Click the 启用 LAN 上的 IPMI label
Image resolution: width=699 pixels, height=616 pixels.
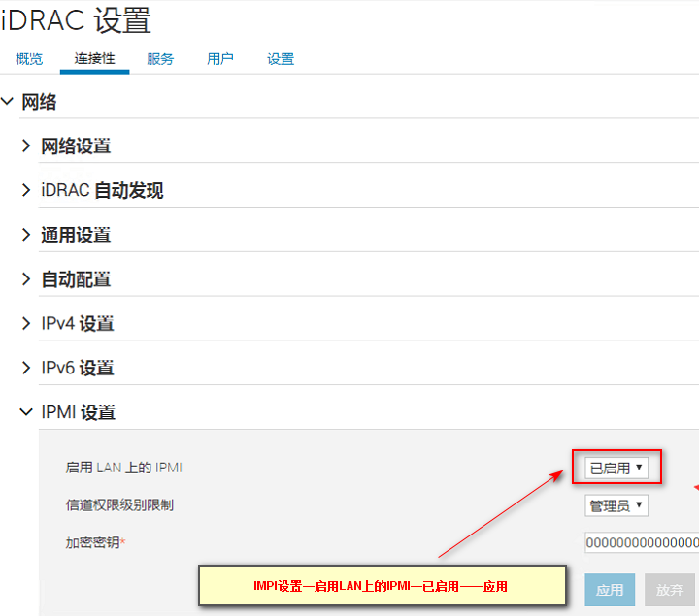[124, 468]
